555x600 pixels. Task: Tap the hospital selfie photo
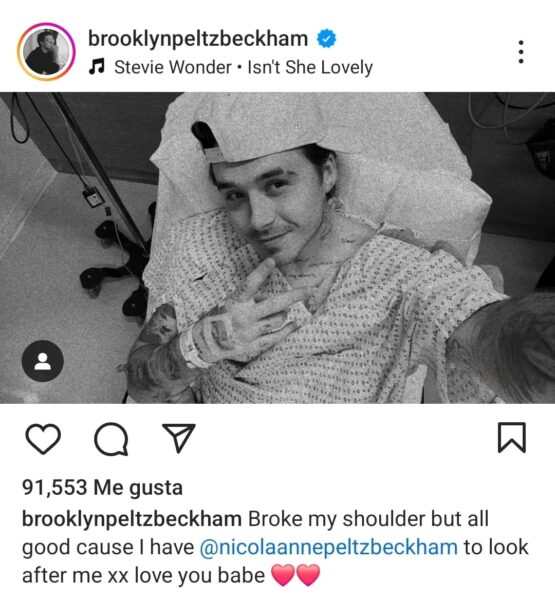[x=278, y=248]
